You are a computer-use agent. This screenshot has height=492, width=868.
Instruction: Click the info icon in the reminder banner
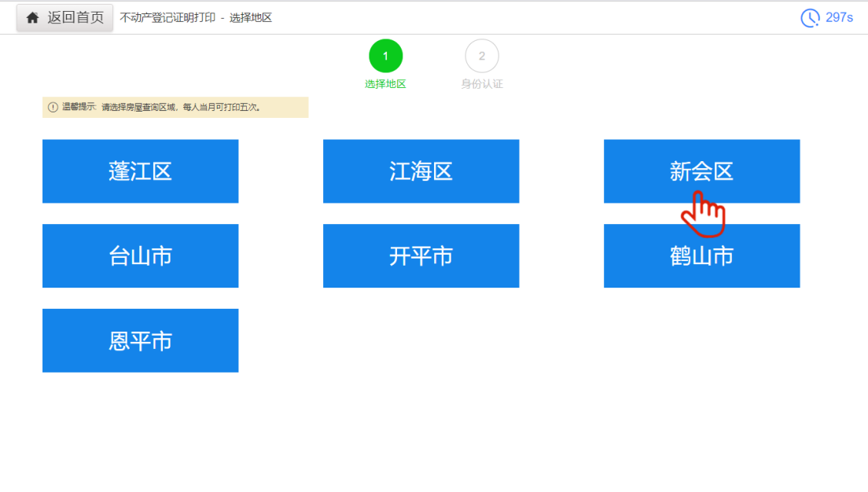coord(53,107)
